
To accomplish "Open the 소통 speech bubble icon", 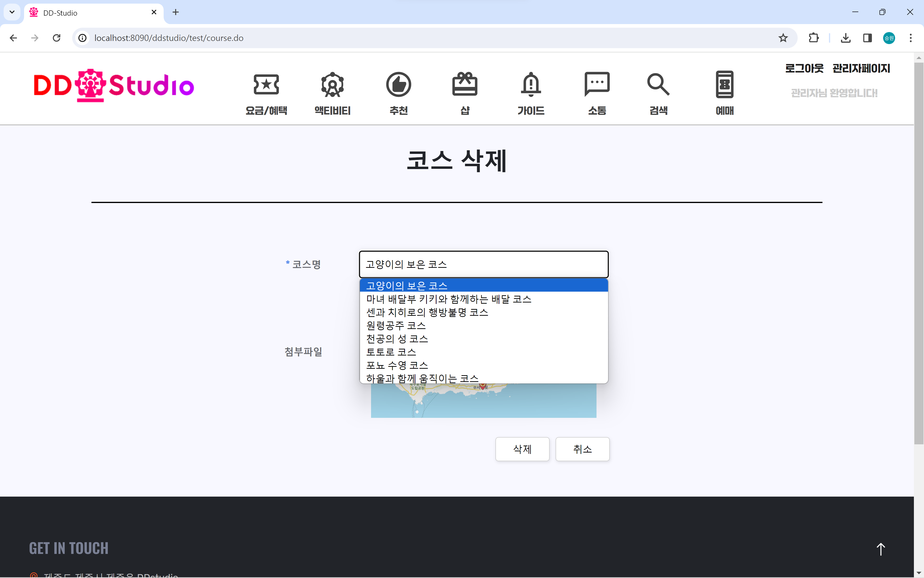I will [x=597, y=84].
